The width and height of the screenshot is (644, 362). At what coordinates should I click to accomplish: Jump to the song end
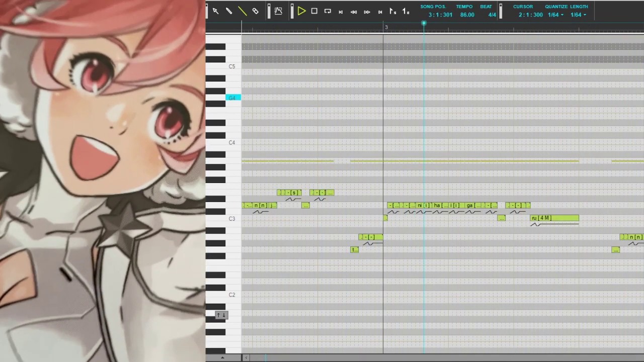380,12
